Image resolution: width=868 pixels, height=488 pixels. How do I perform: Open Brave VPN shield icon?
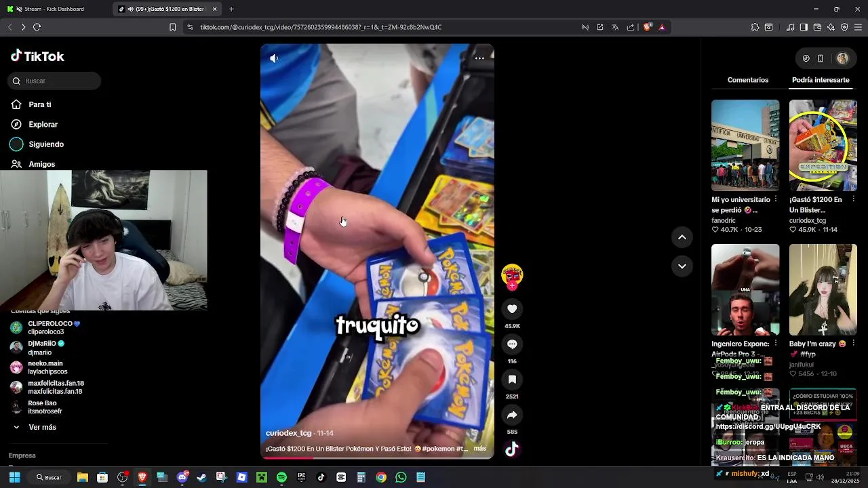[844, 27]
